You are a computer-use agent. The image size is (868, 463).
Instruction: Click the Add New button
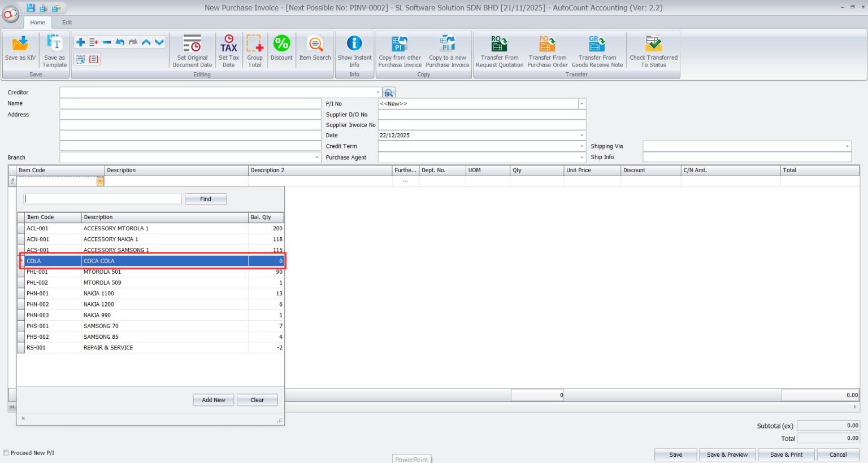click(x=213, y=400)
